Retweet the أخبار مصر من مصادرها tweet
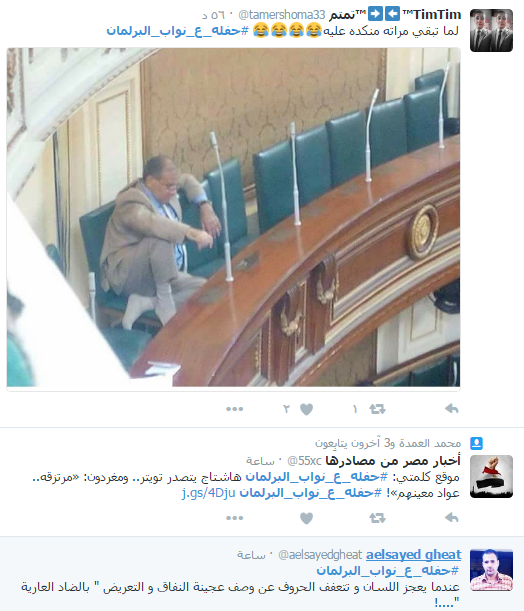 tap(377, 518)
